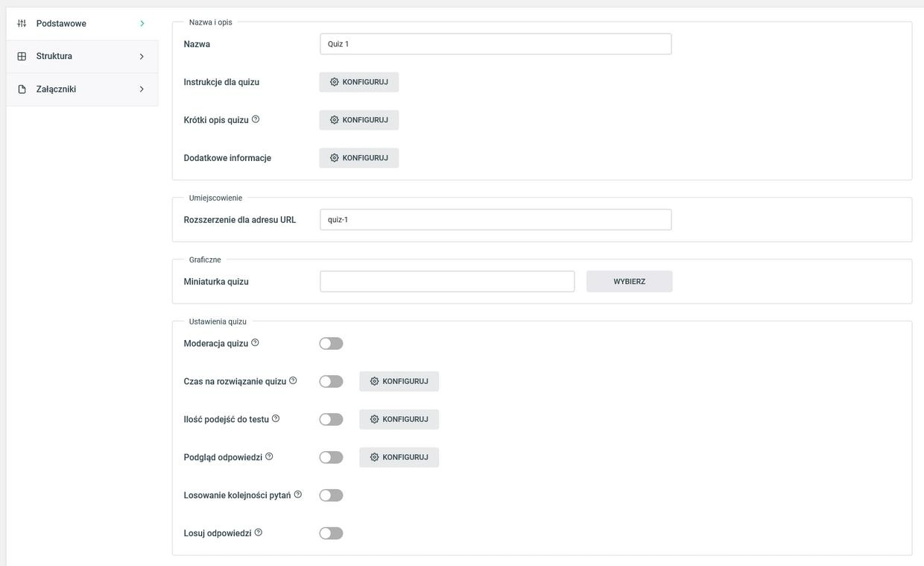
Task: Open the Załączniki sidebar section
Action: coord(82,89)
